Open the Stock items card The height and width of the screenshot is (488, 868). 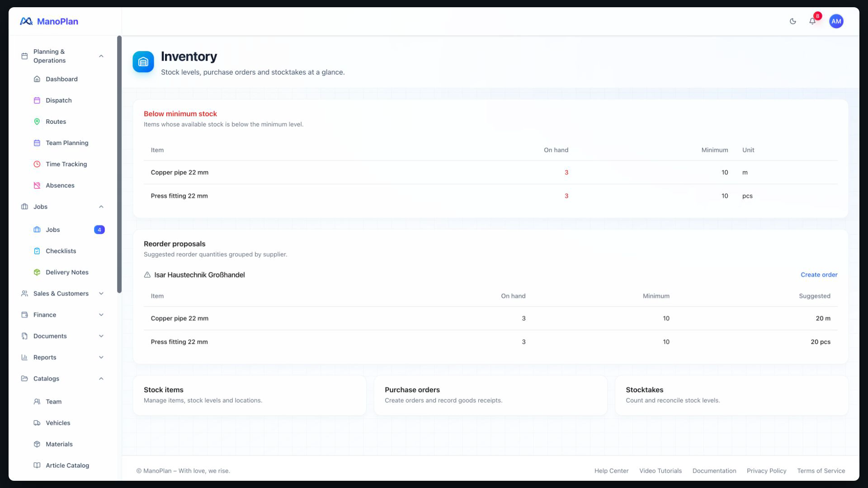[250, 395]
